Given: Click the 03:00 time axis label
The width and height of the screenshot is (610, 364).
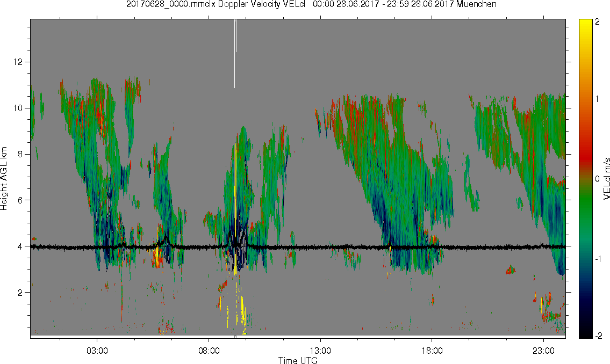Looking at the screenshot, I should [97, 351].
